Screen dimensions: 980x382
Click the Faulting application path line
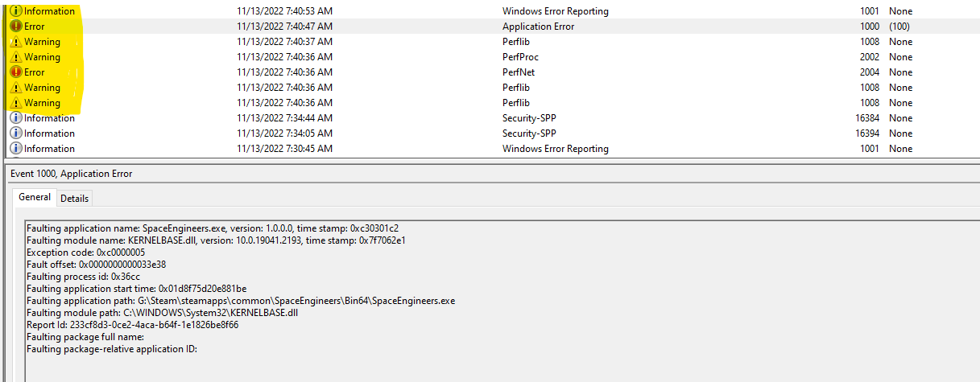(x=241, y=301)
